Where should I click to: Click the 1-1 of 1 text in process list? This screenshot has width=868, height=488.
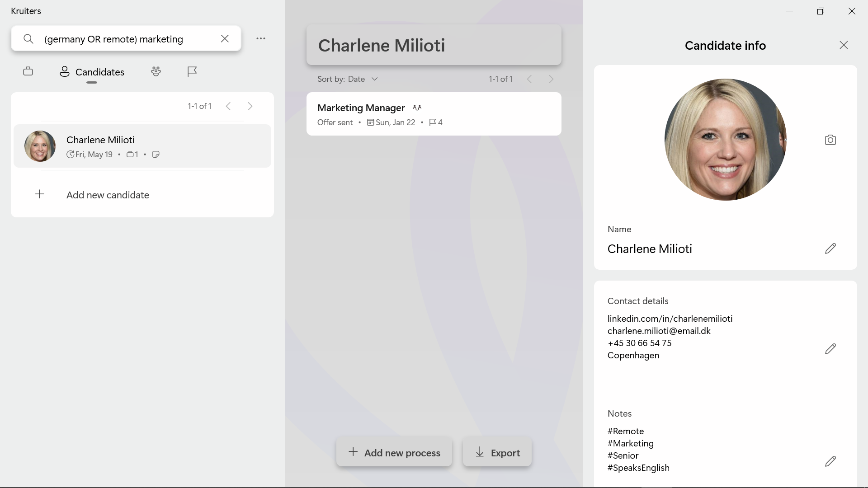(500, 79)
